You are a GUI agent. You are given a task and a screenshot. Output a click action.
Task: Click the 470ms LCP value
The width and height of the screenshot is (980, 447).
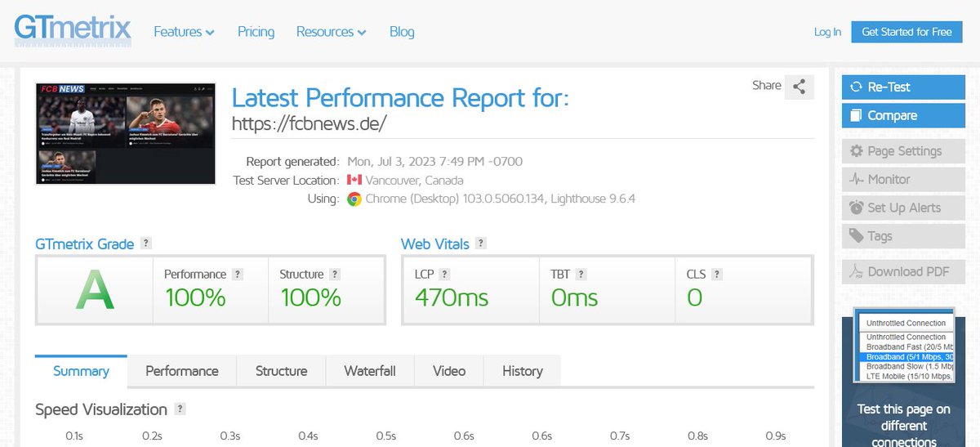tap(452, 297)
